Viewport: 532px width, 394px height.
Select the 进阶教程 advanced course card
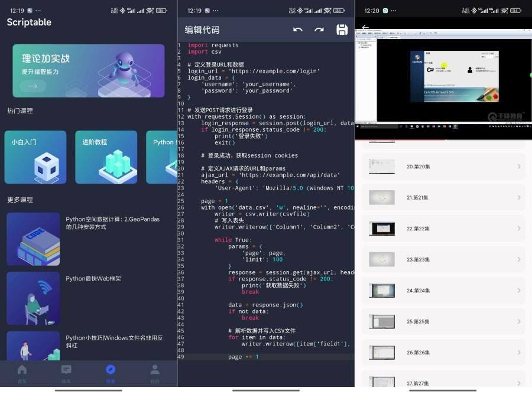pyautogui.click(x=106, y=157)
